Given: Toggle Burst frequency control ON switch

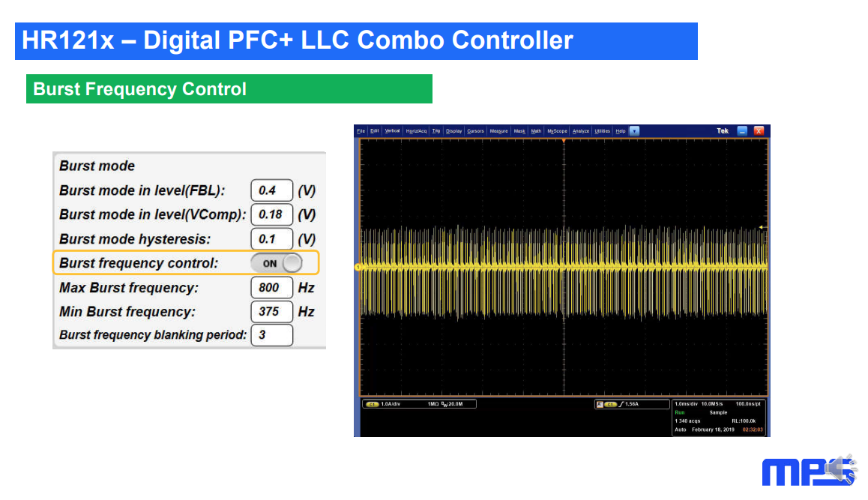Looking at the screenshot, I should [277, 263].
